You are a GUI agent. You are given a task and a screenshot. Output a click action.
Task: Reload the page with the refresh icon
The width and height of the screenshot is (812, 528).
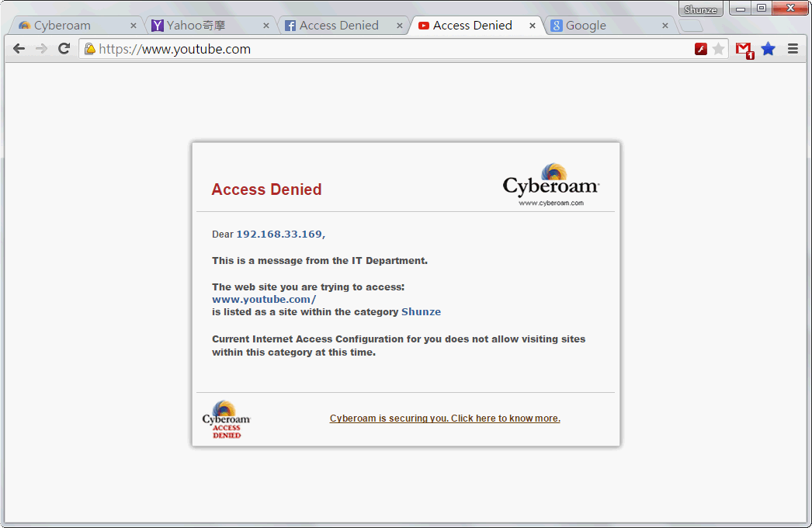pos(64,49)
